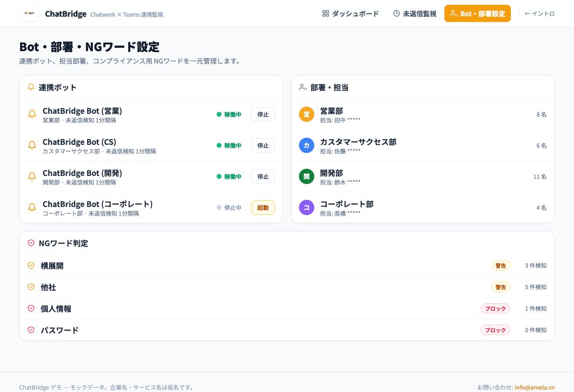
Task: Click the 11 名 member count
Action: (x=540, y=176)
